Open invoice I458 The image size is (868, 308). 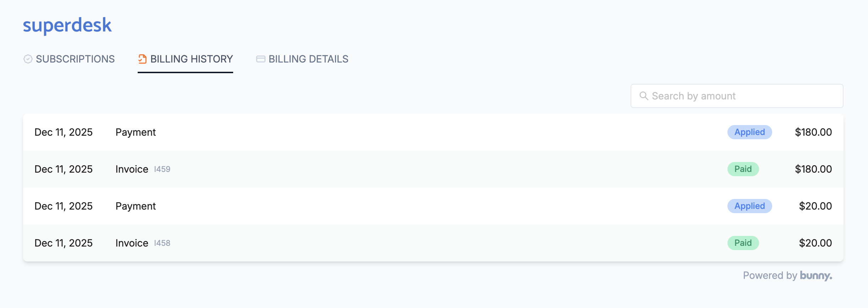click(162, 243)
